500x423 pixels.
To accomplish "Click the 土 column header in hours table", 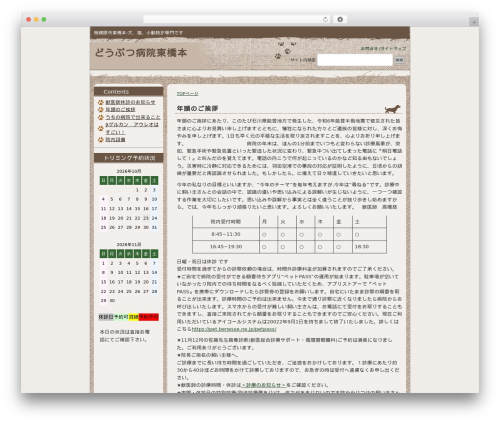I will coord(369,222).
